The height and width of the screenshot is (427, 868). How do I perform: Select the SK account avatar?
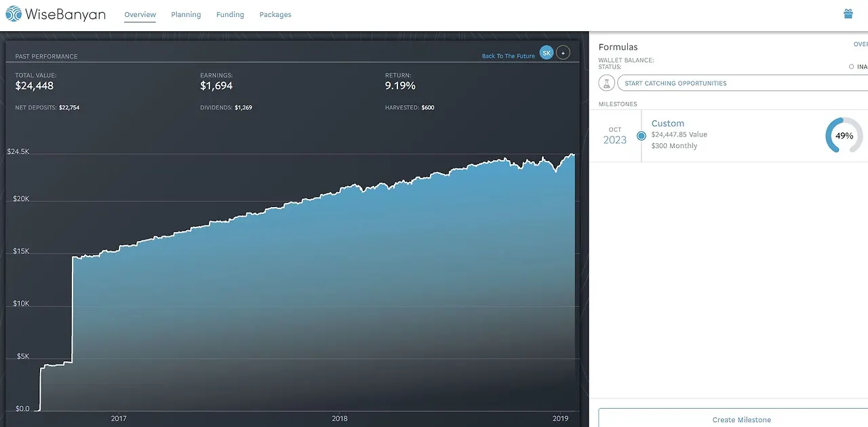(547, 53)
